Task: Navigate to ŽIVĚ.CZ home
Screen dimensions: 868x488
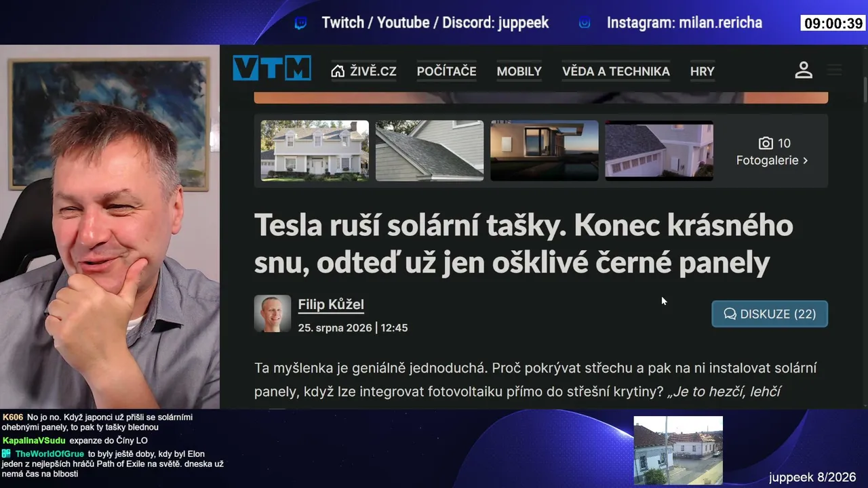Action: click(x=363, y=71)
